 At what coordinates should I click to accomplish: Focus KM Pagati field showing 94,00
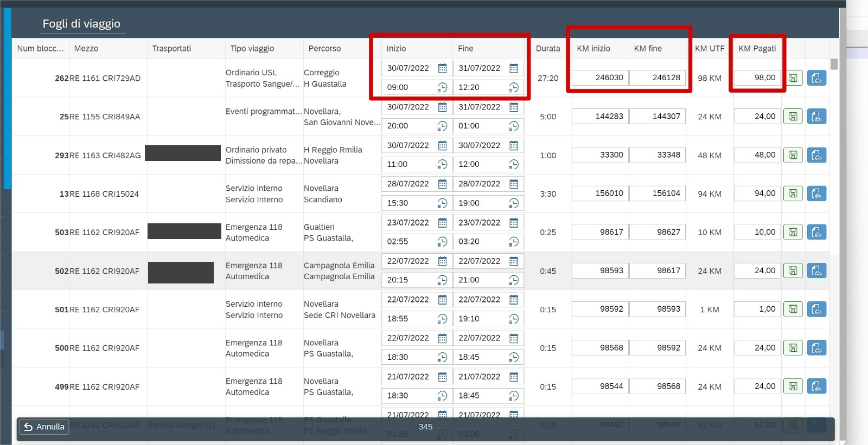[757, 194]
